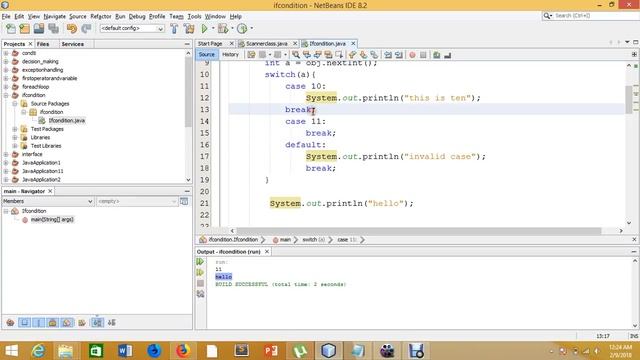Image resolution: width=640 pixels, height=360 pixels.
Task: Open Debug Project dropdown arrow
Action: pos(232,29)
